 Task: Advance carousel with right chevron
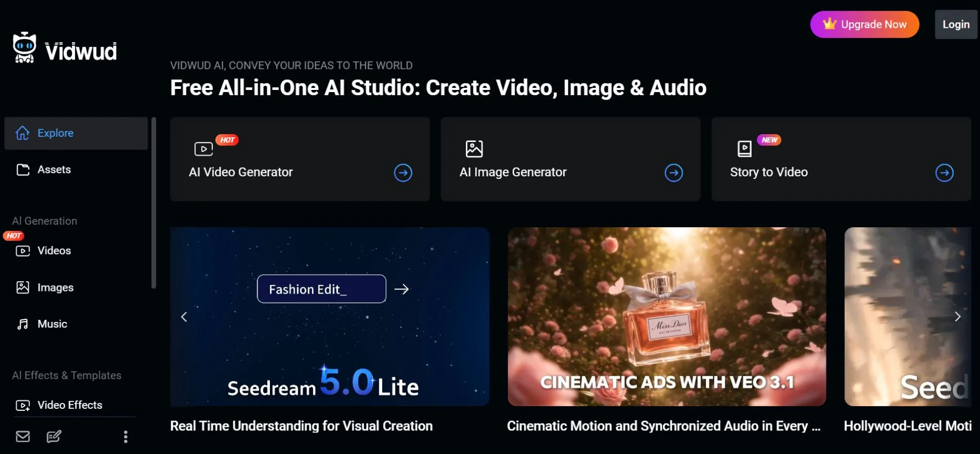[x=957, y=317]
